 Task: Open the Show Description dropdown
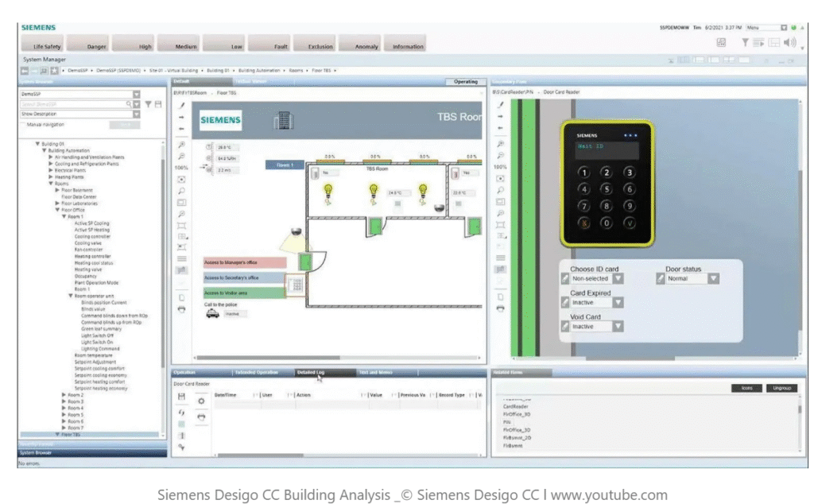[136, 114]
